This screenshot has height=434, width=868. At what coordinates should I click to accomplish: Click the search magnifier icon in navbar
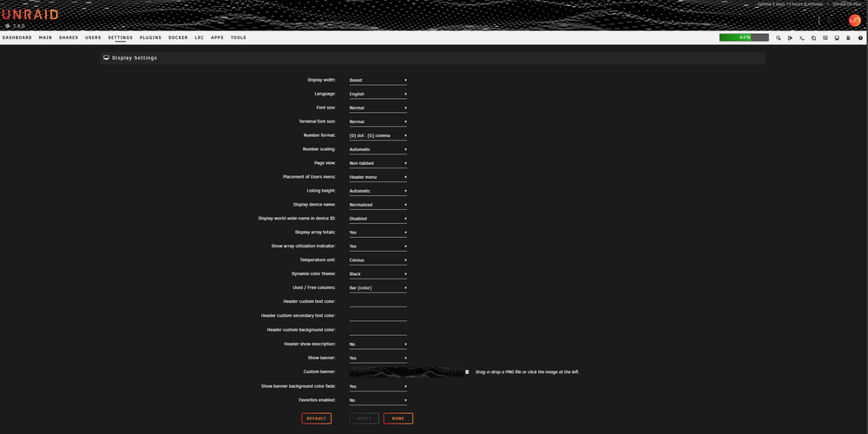pyautogui.click(x=779, y=37)
